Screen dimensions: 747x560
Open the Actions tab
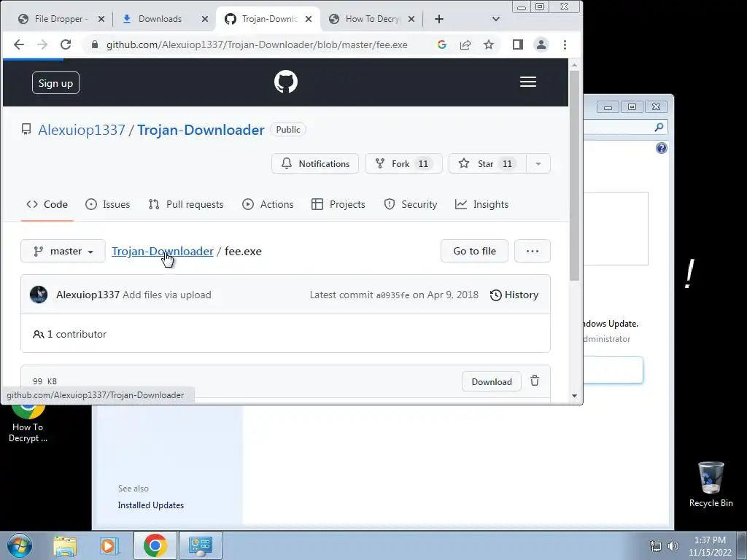pos(268,204)
